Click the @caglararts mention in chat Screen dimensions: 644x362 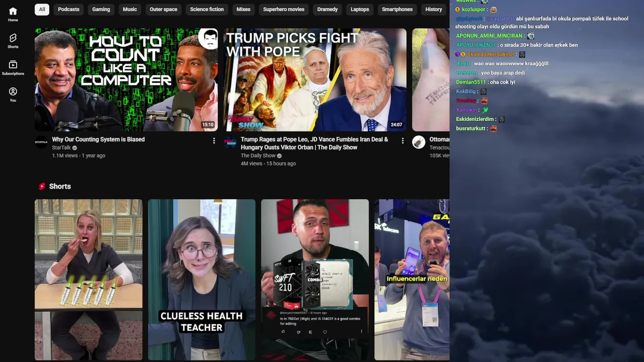[x=501, y=19]
